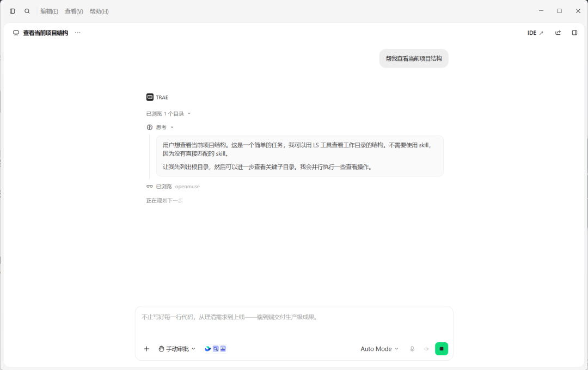The height and width of the screenshot is (370, 588).
Task: Open the 查看(V) menu
Action: (x=74, y=11)
